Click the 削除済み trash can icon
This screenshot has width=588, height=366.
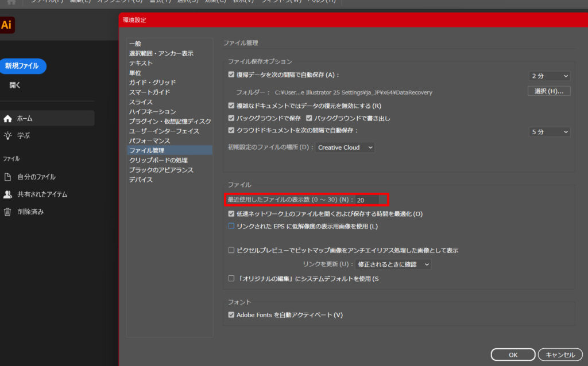coord(7,212)
